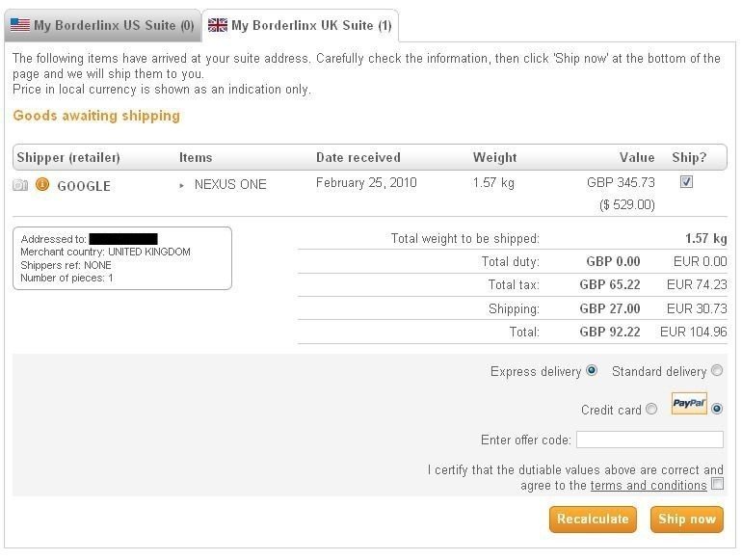
Task: Click the US flag icon on first tab
Action: (20, 25)
